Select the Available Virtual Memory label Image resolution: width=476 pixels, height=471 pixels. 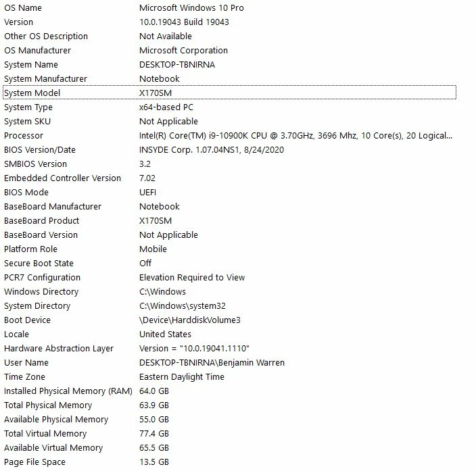(53, 448)
